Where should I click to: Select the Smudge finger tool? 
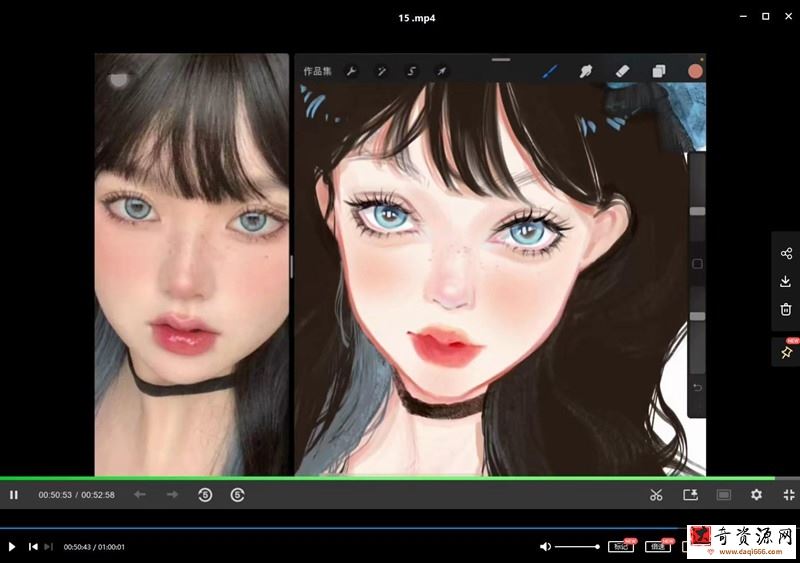[x=586, y=71]
